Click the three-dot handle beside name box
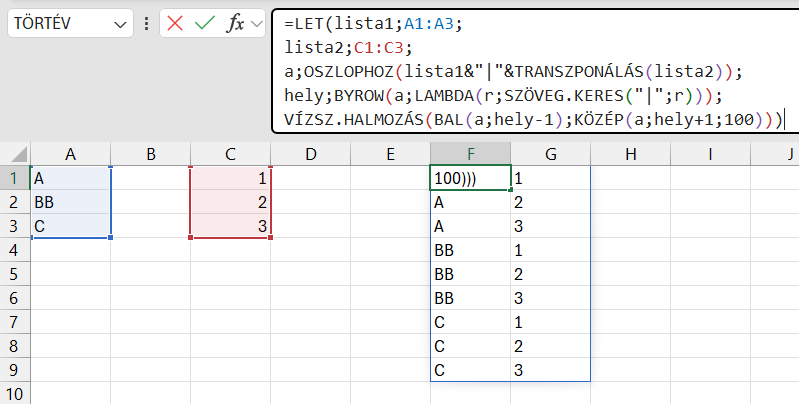The height and width of the screenshot is (404, 799). [x=147, y=24]
